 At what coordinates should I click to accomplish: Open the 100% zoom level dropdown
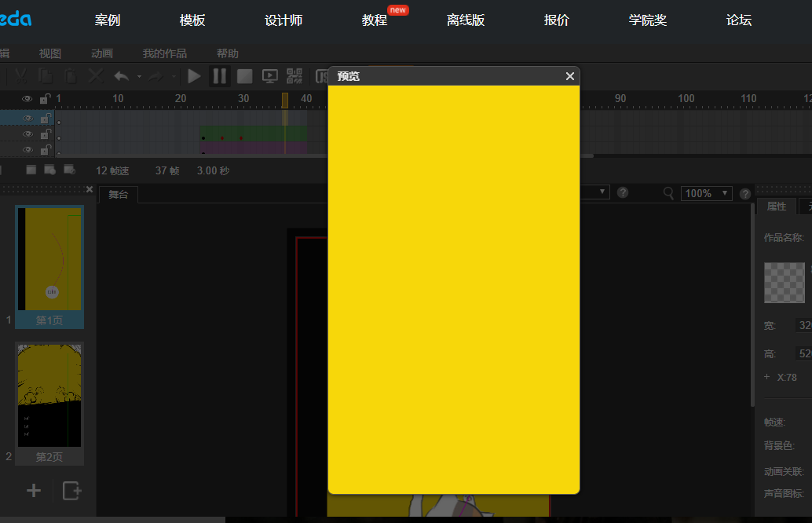tap(706, 193)
